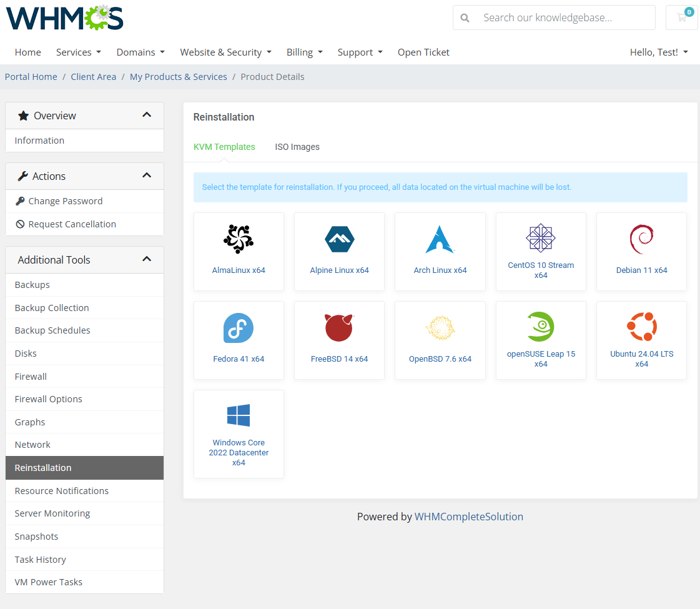
Task: Switch to the KVM Templates tab
Action: click(x=224, y=147)
